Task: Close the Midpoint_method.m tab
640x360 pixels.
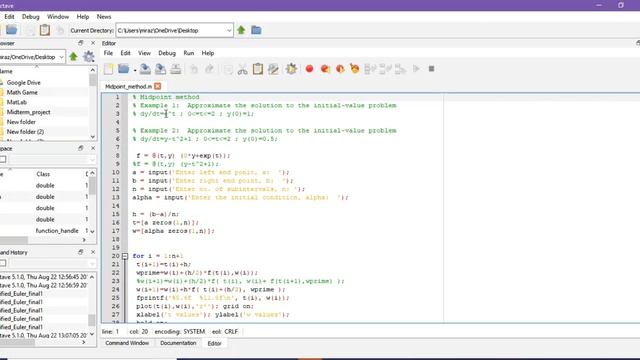Action: pyautogui.click(x=158, y=86)
